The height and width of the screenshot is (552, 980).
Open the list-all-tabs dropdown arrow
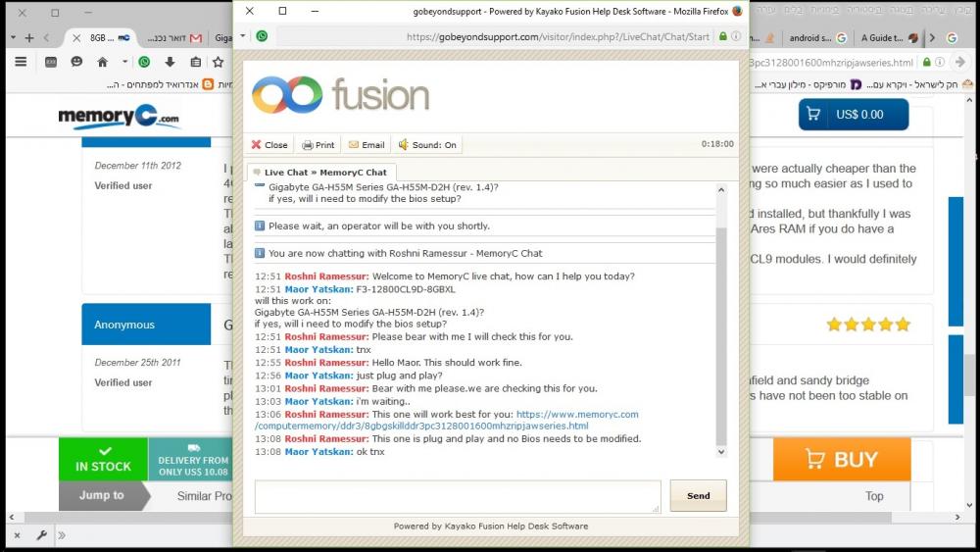tap(13, 37)
